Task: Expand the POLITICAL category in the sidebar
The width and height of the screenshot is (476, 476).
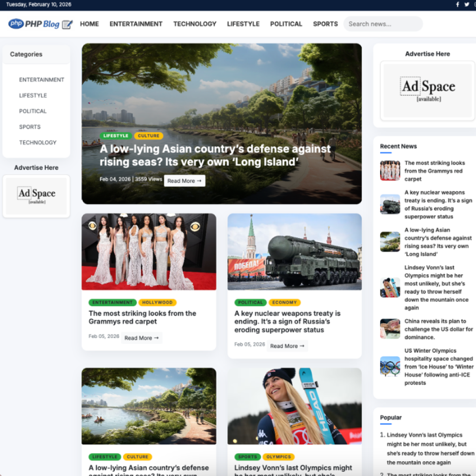Action: coord(33,111)
